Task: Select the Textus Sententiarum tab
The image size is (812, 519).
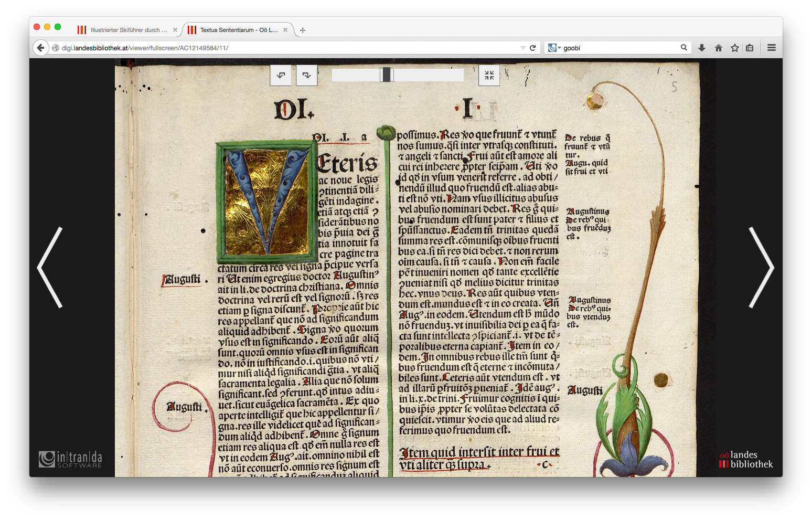Action: point(239,30)
